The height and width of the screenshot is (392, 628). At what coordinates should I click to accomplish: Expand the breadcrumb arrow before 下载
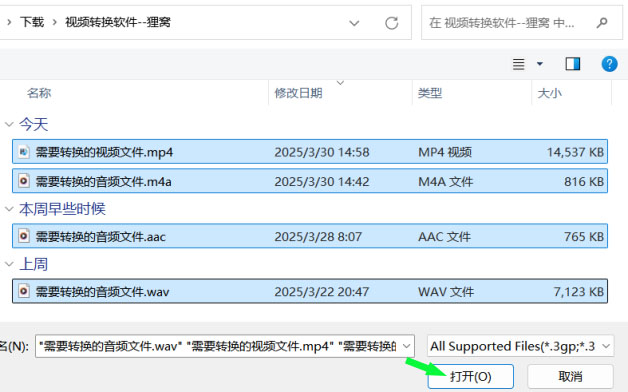[x=9, y=22]
